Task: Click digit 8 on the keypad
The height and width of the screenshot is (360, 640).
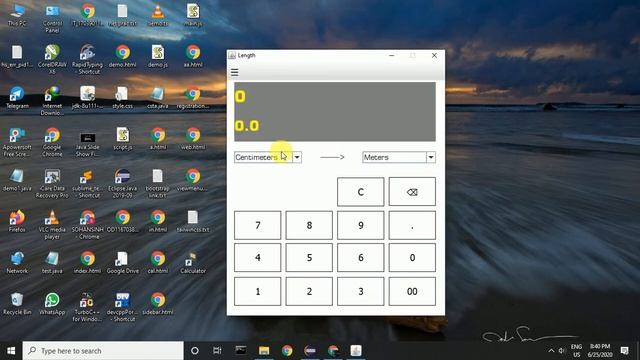Action: click(x=309, y=225)
